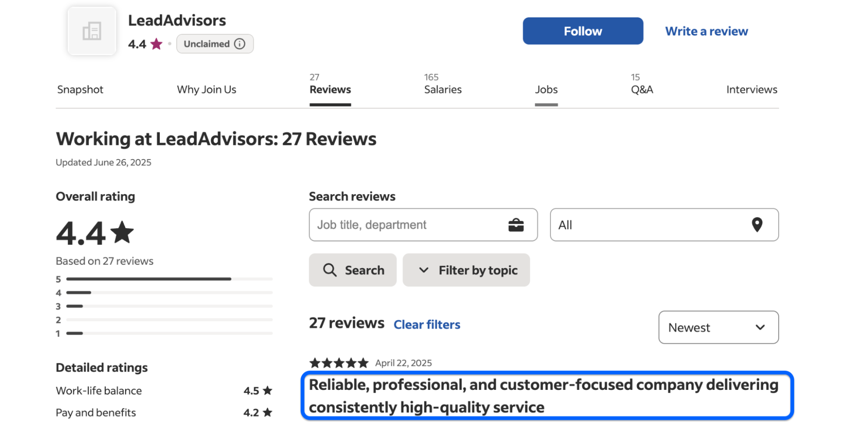Click the Work-life balance rating row

point(165,390)
